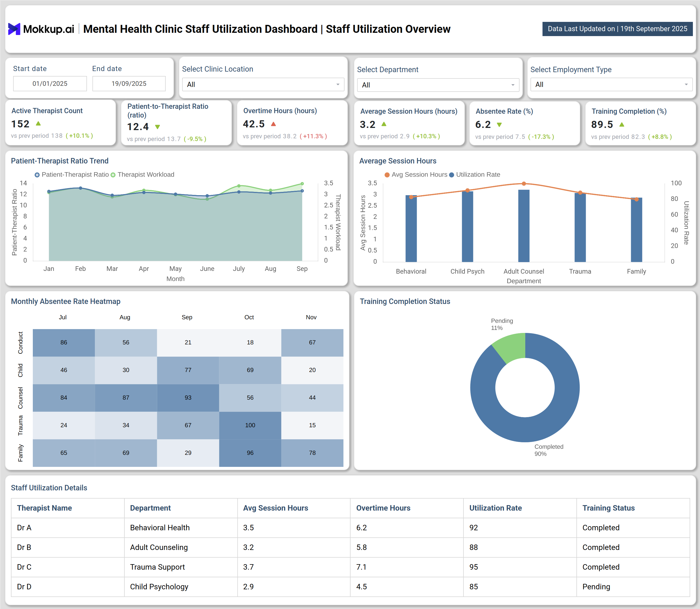Select the Dr D table row name
Image resolution: width=700 pixels, height=609 pixels.
pos(24,587)
